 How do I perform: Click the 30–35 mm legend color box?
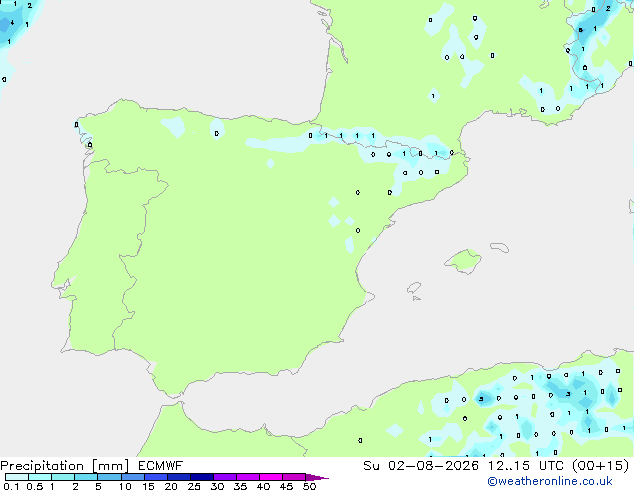click(225, 477)
